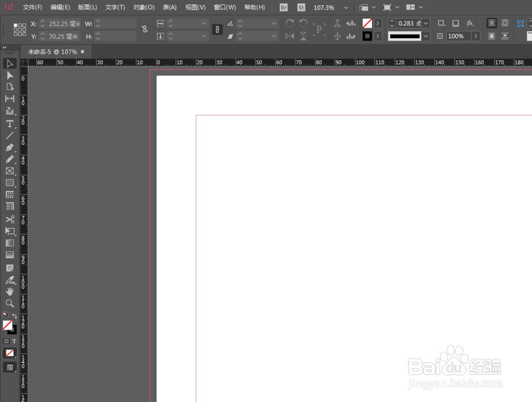Open the 窗口(W) menu

225,7
